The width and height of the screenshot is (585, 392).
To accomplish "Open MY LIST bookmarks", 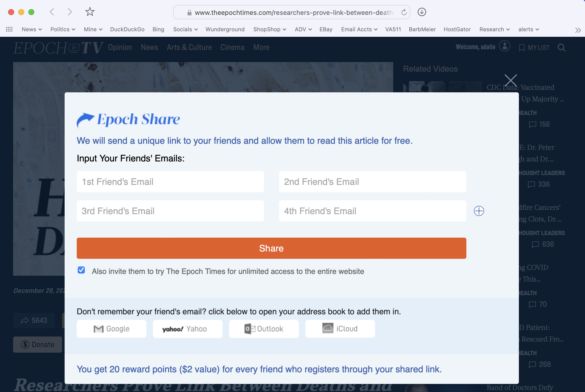I will tap(534, 47).
